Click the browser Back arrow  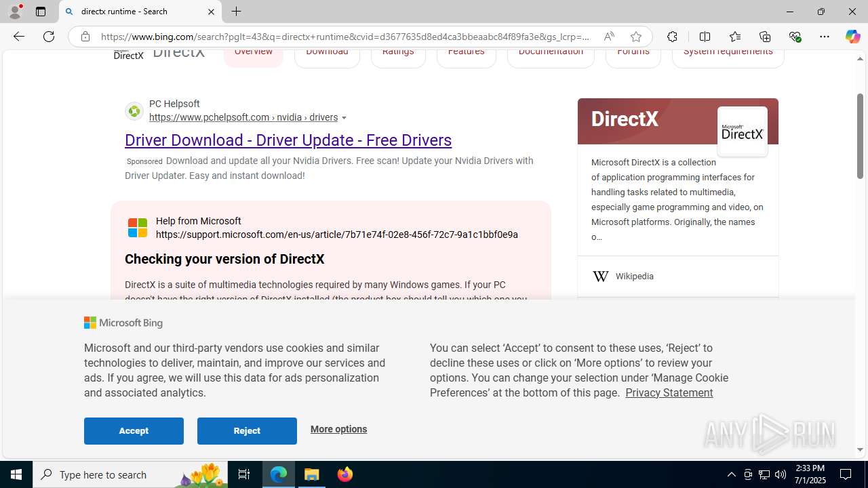pyautogui.click(x=18, y=37)
